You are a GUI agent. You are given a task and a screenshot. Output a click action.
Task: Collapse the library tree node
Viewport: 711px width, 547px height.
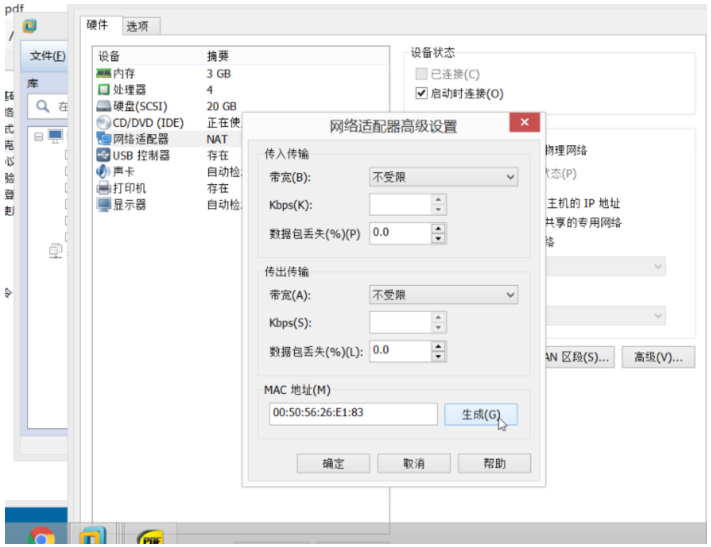pyautogui.click(x=39, y=136)
